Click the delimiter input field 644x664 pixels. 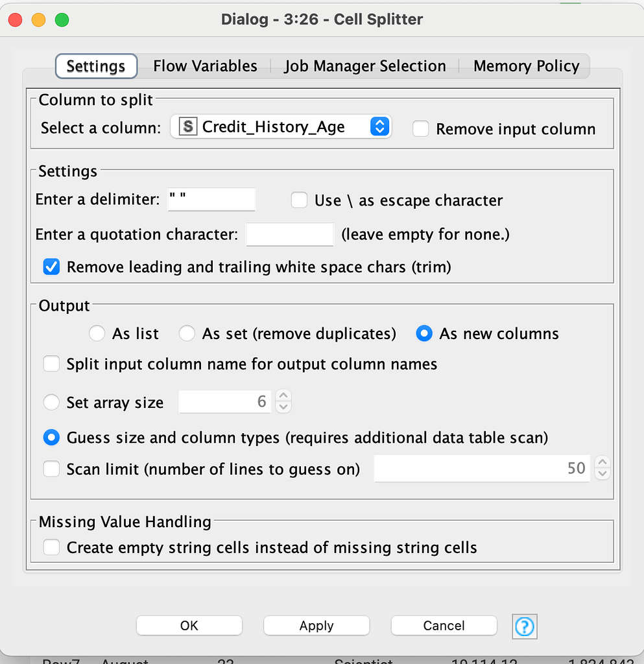click(x=211, y=199)
